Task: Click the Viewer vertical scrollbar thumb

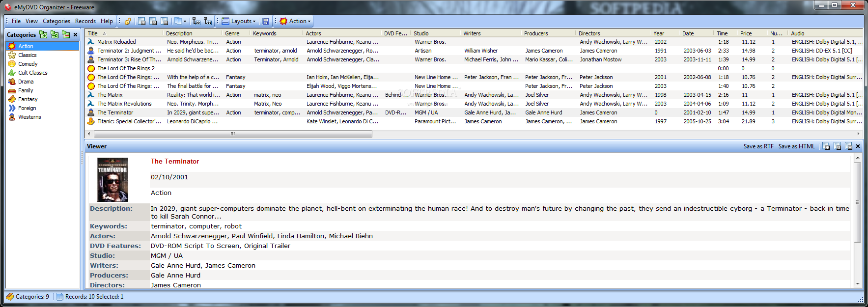Action: (858, 202)
